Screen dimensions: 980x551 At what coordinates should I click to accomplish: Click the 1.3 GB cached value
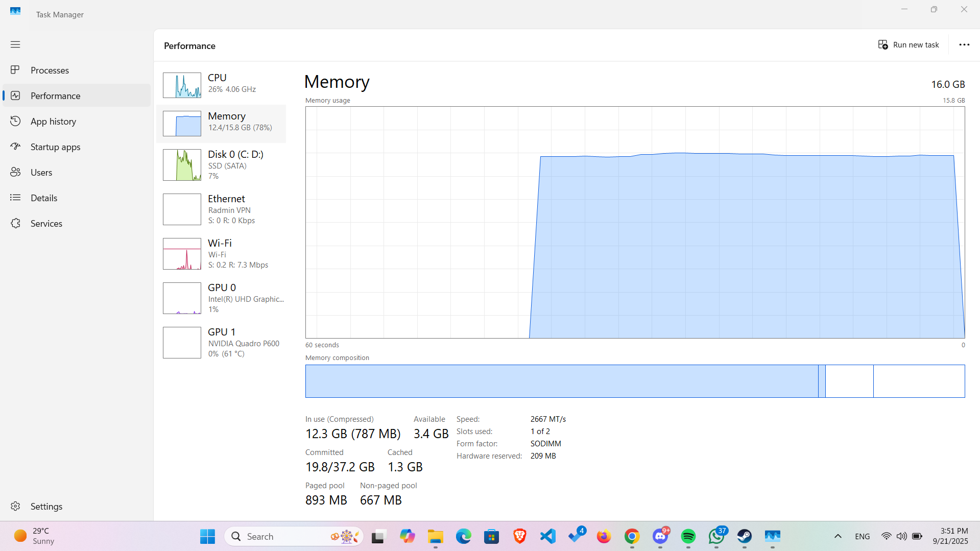pos(405,467)
